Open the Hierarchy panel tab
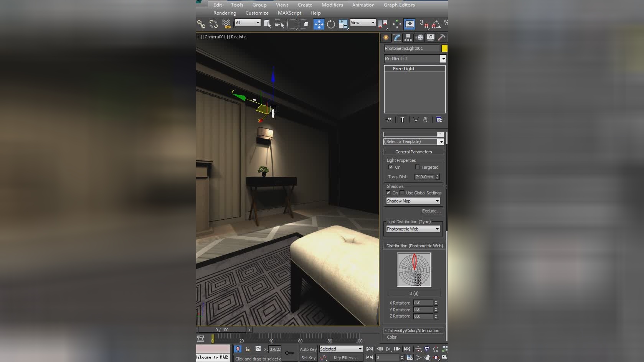Screen dimensions: 644x362 [x=408, y=38]
